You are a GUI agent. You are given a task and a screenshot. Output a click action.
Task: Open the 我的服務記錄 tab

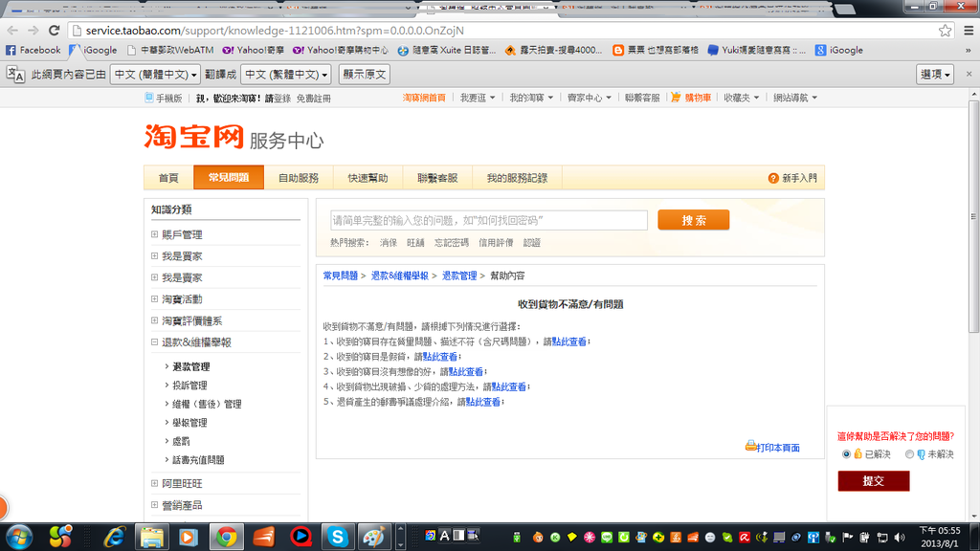click(518, 177)
